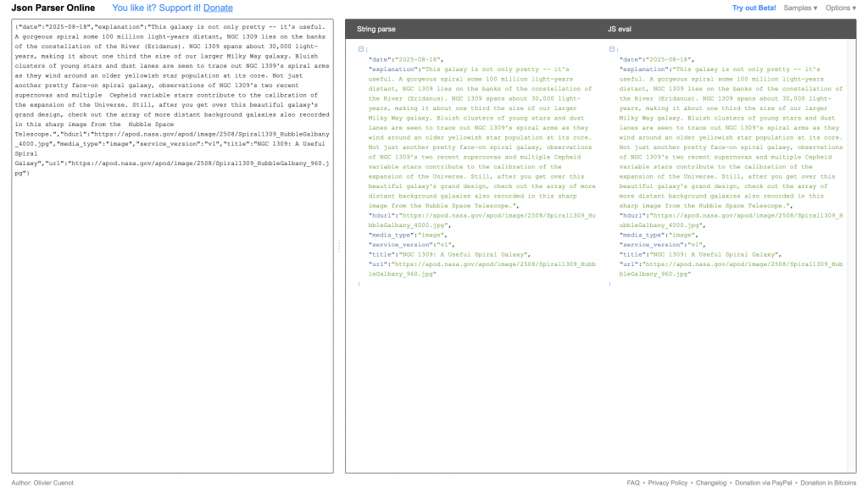Click the "date" key in String parse
868x493 pixels.
pyautogui.click(x=380, y=60)
